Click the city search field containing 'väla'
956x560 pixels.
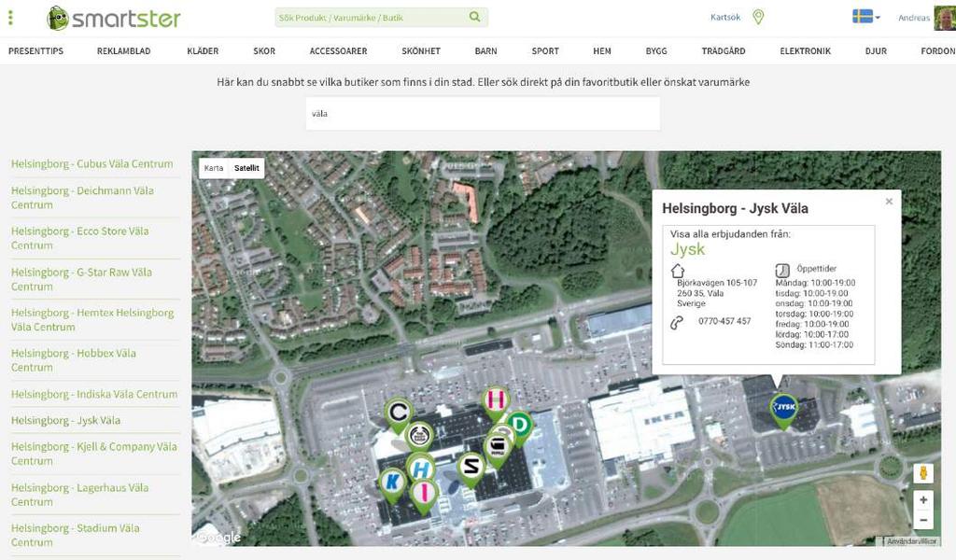click(x=483, y=113)
